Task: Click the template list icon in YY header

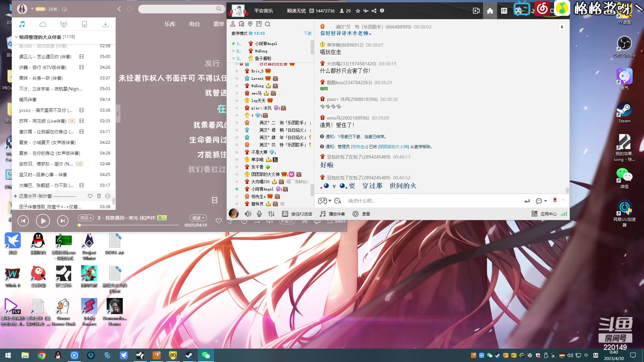Action: tap(504, 11)
